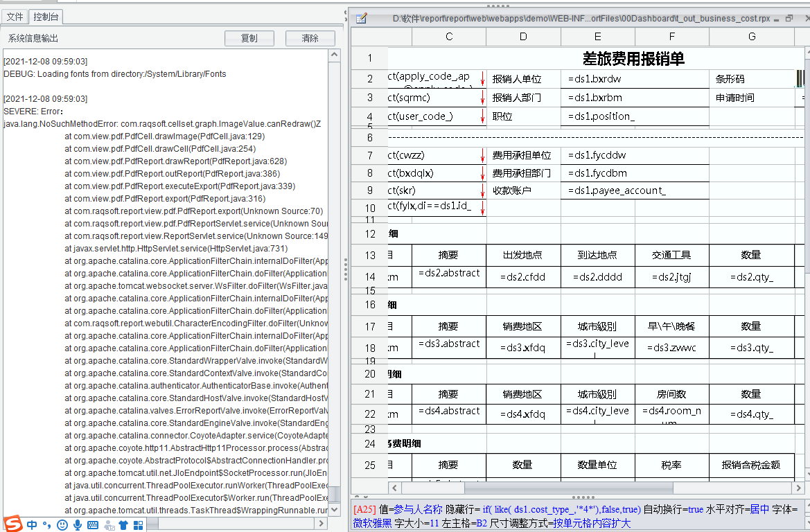The height and width of the screenshot is (532, 810).
Task: Select row header 13
Action: [369, 256]
